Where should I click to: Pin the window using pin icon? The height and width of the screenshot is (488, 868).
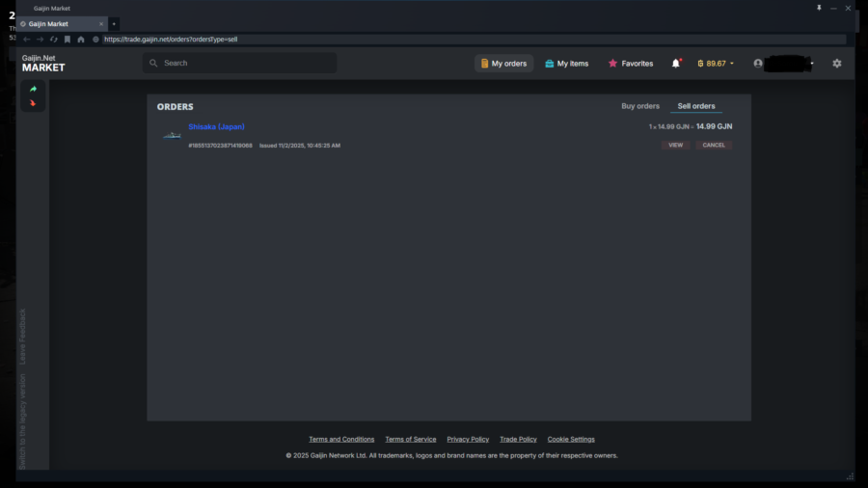(x=819, y=8)
